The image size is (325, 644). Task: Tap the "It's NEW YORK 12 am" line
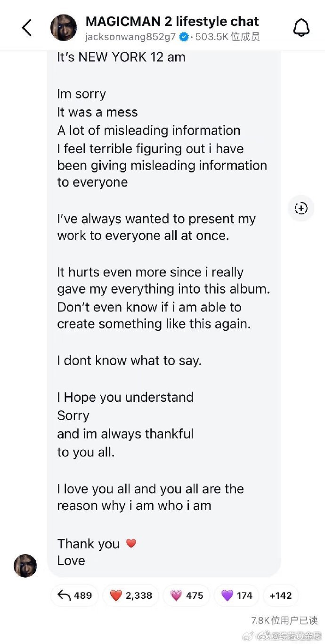click(x=121, y=57)
